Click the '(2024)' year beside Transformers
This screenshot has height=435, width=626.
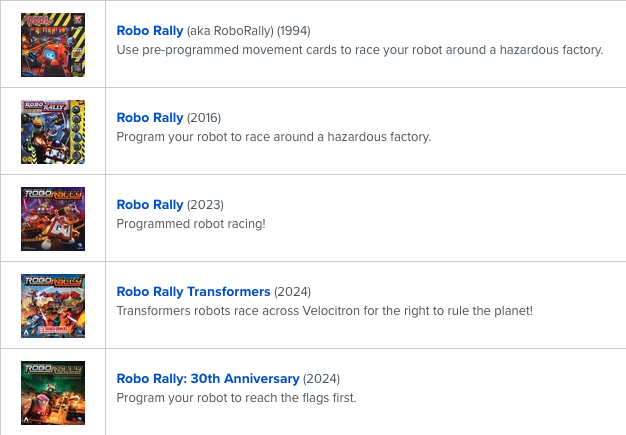(292, 292)
